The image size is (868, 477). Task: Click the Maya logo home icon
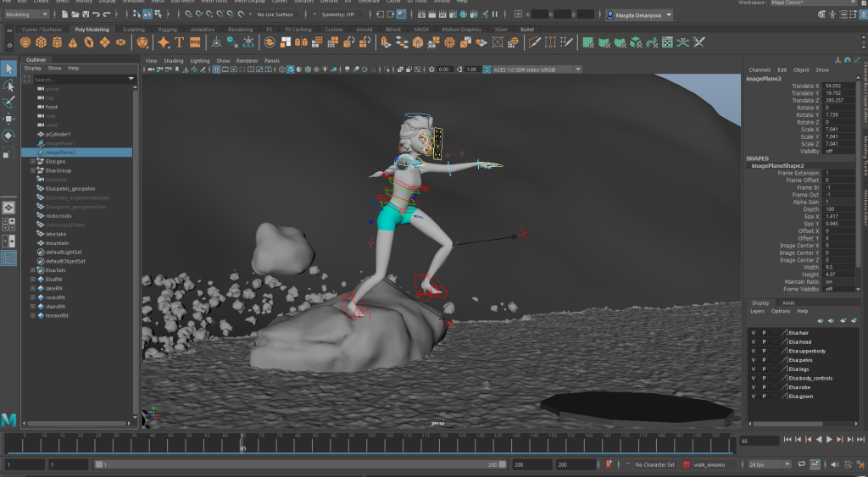(8, 420)
